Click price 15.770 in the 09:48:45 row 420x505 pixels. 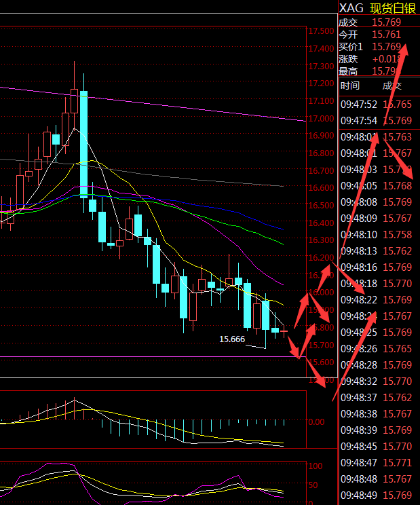[398, 447]
